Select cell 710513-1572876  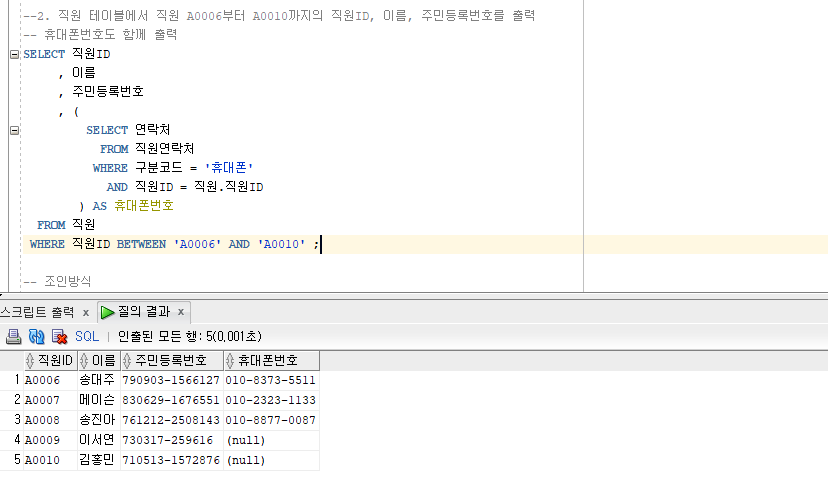pos(171,460)
